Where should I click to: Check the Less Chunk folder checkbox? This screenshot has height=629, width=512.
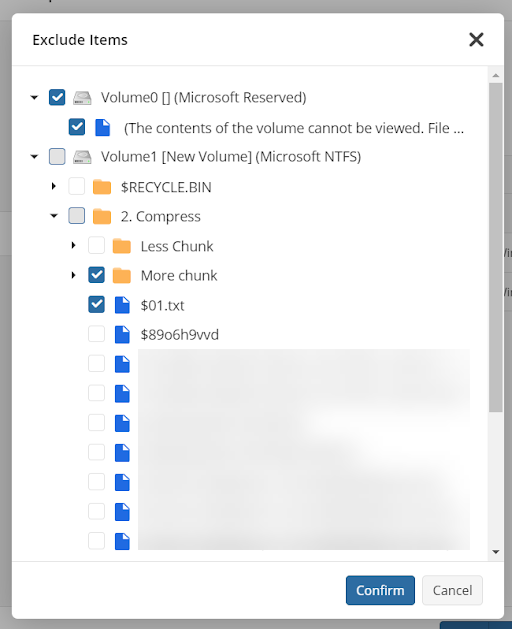coord(96,245)
